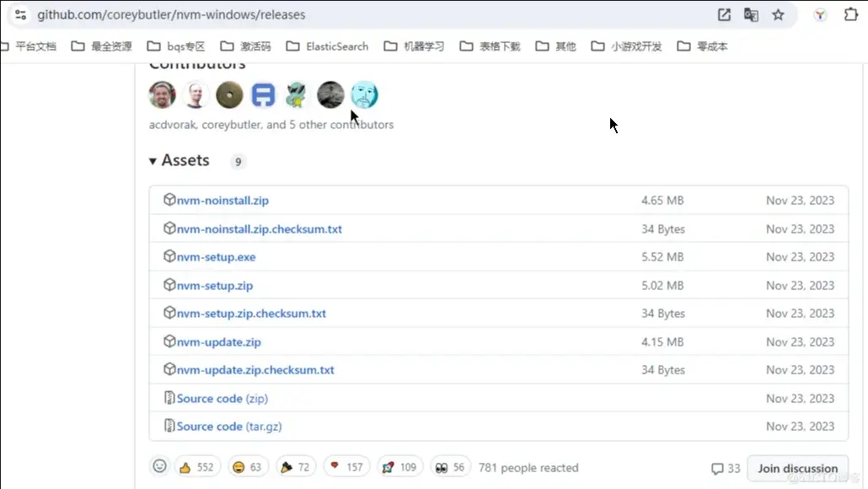The image size is (868, 489).
Task: Click the Join discussion button
Action: coord(797,469)
